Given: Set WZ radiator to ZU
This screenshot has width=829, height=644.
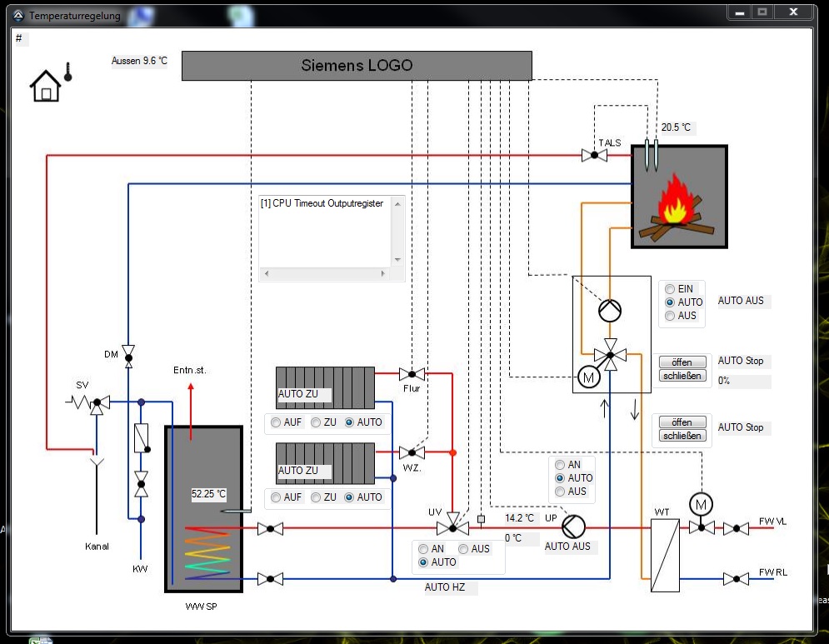Looking at the screenshot, I should (317, 497).
